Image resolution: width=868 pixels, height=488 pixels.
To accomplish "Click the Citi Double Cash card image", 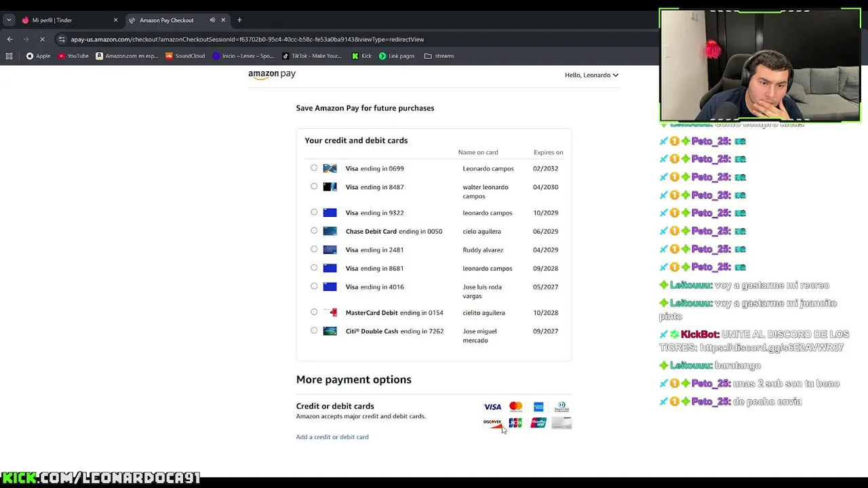I will pyautogui.click(x=330, y=331).
